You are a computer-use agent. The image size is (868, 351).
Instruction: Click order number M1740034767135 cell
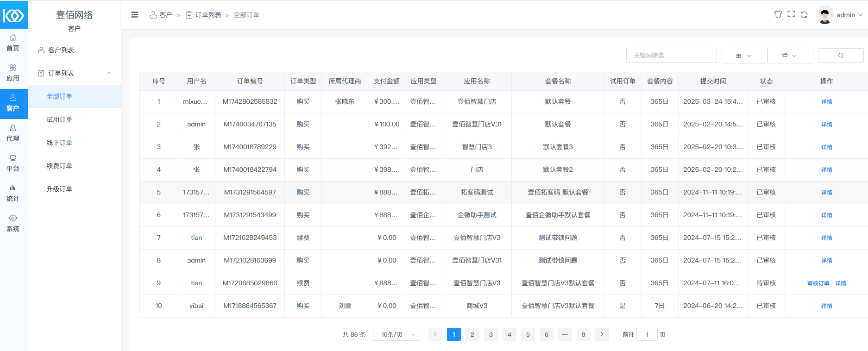[250, 124]
